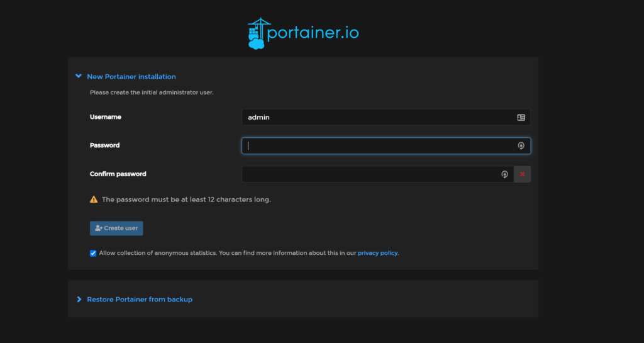Click the Password label
The height and width of the screenshot is (343, 644).
coord(105,145)
